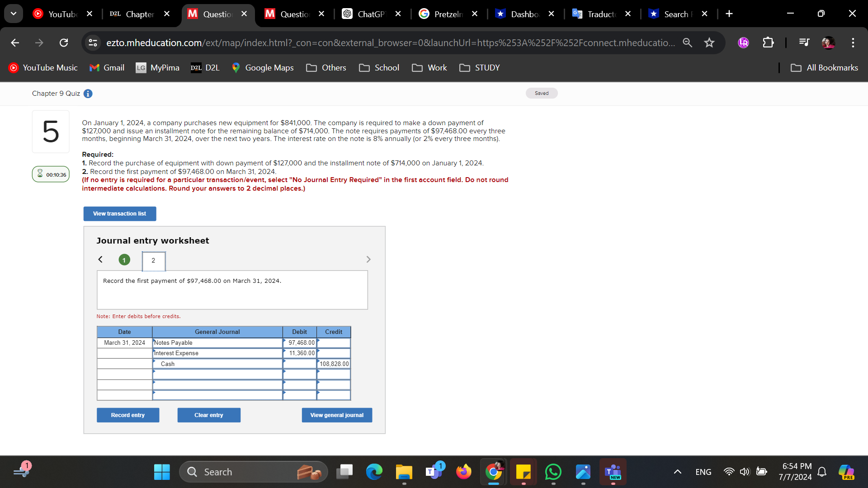868x488 pixels.
Task: Advance to next entry with right chevron
Action: click(368, 259)
